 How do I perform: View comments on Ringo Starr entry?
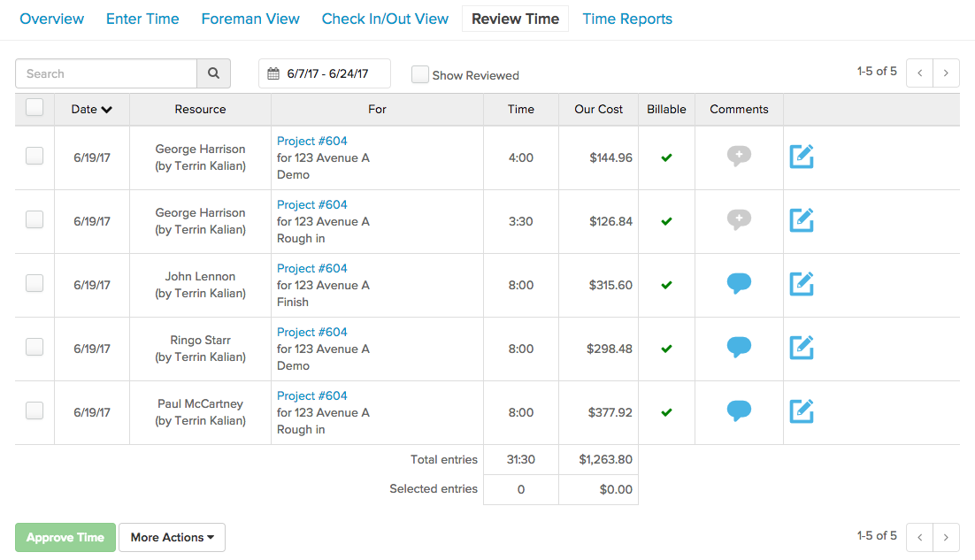739,348
